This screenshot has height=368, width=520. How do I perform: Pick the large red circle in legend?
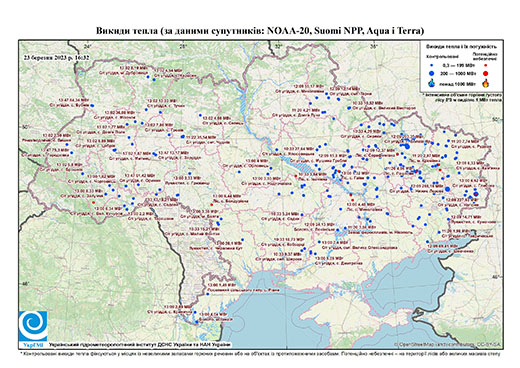[x=486, y=73]
